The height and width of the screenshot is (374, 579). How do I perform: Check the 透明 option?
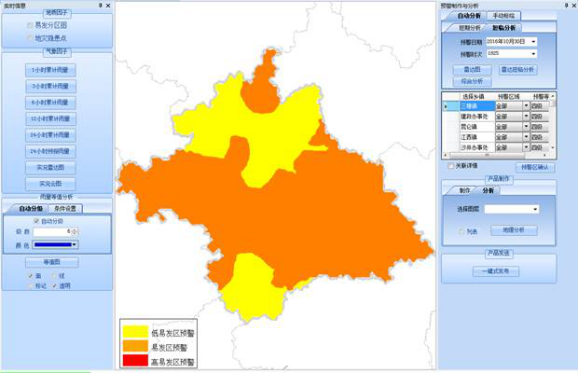pyautogui.click(x=55, y=286)
